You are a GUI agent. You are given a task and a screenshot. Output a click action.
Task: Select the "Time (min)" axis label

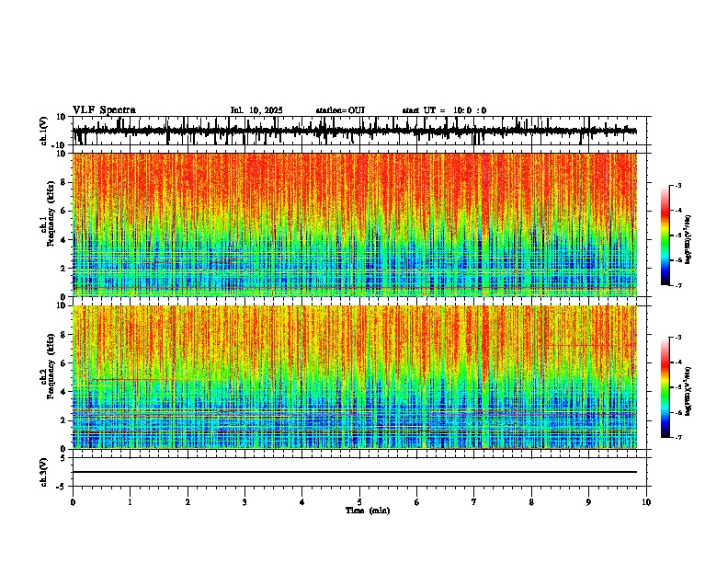coord(368,511)
